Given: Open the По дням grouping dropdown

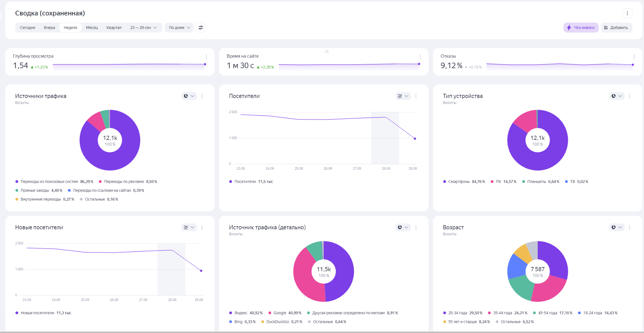Looking at the screenshot, I should click(179, 28).
